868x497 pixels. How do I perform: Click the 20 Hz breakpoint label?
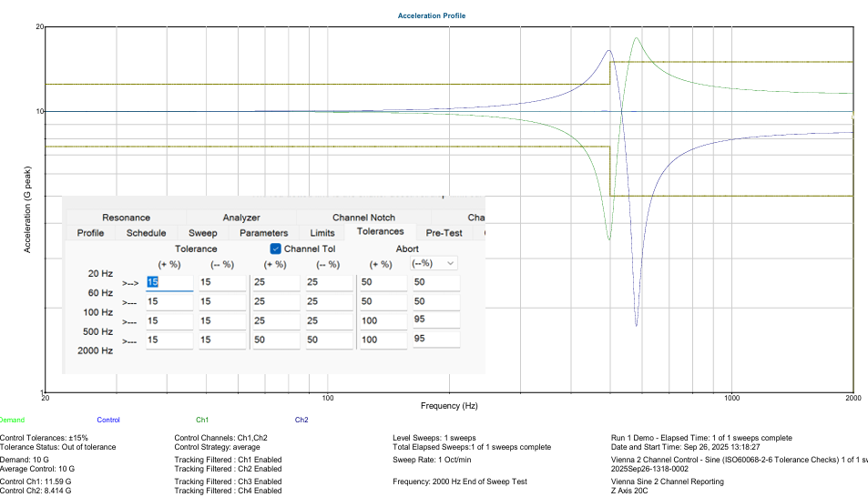click(x=100, y=273)
